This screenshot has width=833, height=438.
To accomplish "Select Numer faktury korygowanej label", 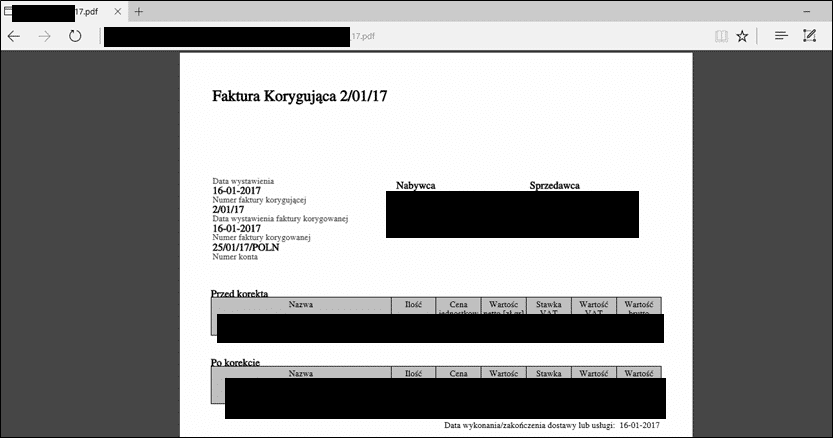I will pos(261,238).
